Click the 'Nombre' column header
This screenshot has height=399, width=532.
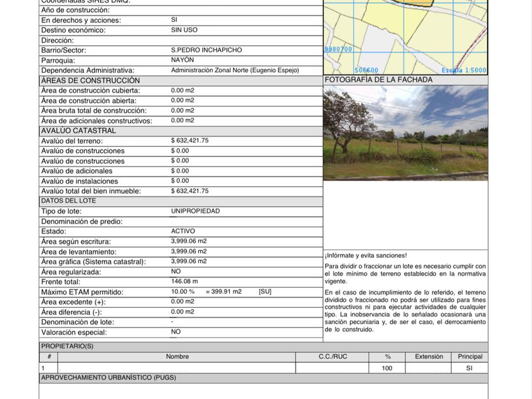click(177, 357)
